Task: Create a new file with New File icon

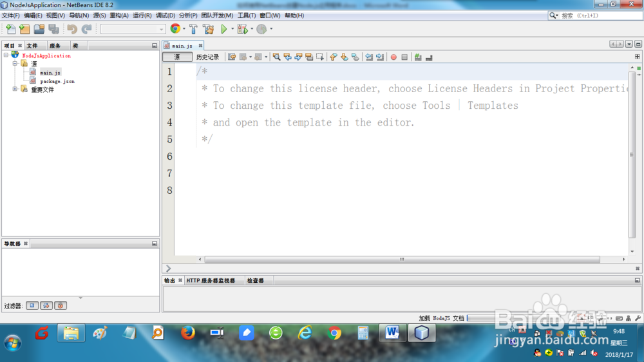Action: click(x=11, y=29)
